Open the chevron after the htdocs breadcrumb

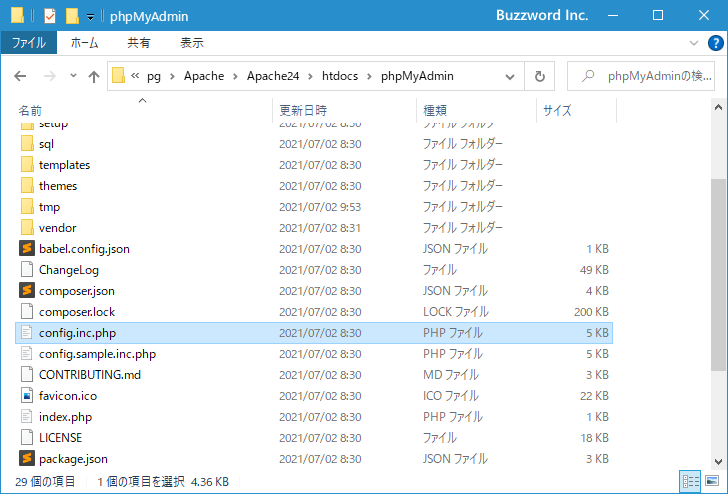pos(370,77)
